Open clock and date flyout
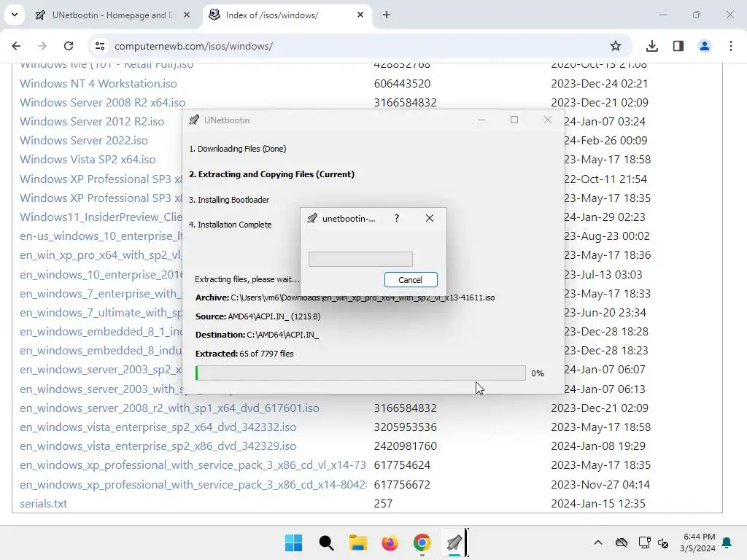 [x=698, y=542]
